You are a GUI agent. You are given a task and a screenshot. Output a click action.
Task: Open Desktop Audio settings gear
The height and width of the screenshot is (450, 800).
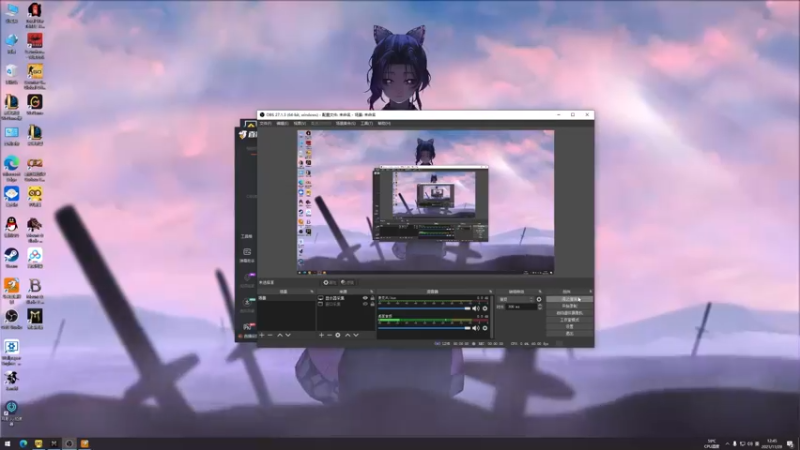[485, 328]
